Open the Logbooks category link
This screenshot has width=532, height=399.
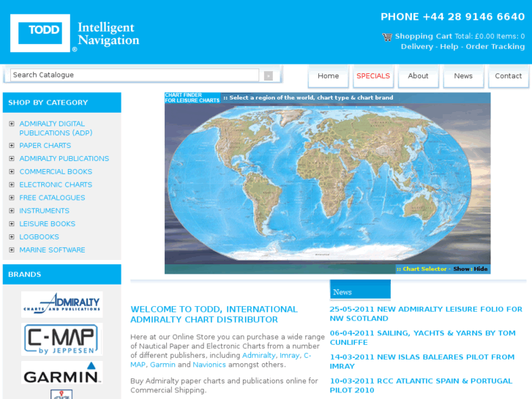(x=39, y=237)
